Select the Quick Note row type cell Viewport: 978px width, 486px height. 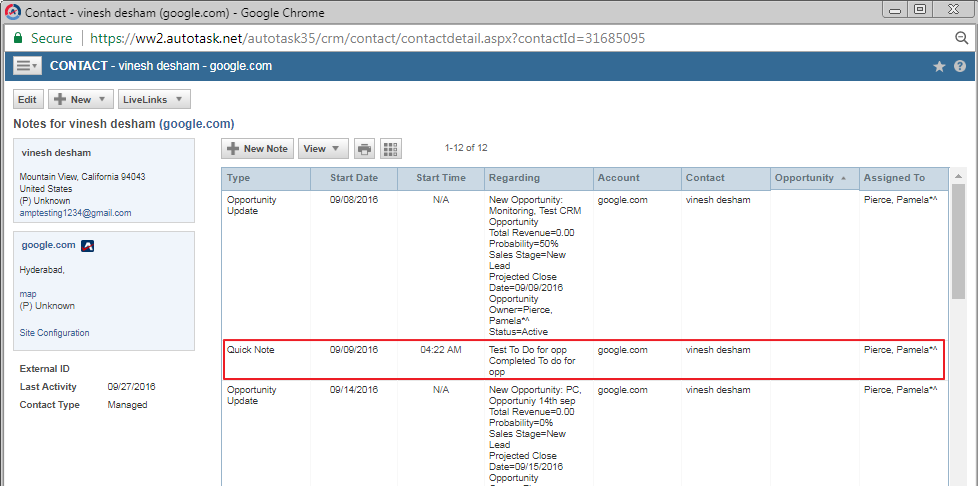pos(251,350)
